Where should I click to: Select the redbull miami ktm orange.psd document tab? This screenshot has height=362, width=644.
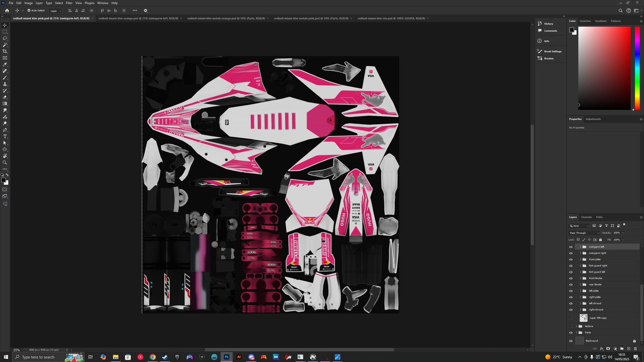tap(138, 18)
